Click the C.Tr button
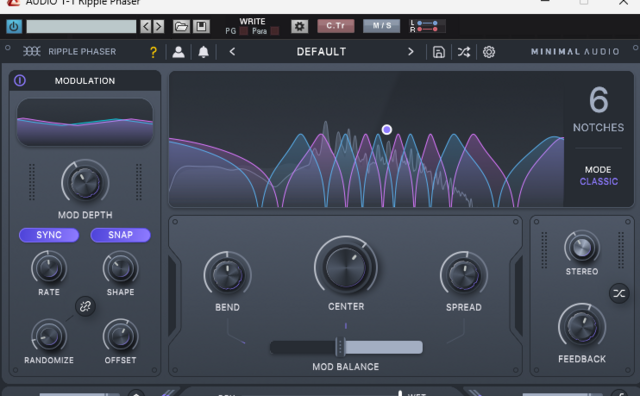Viewport: 640px width, 396px height. pyautogui.click(x=336, y=26)
